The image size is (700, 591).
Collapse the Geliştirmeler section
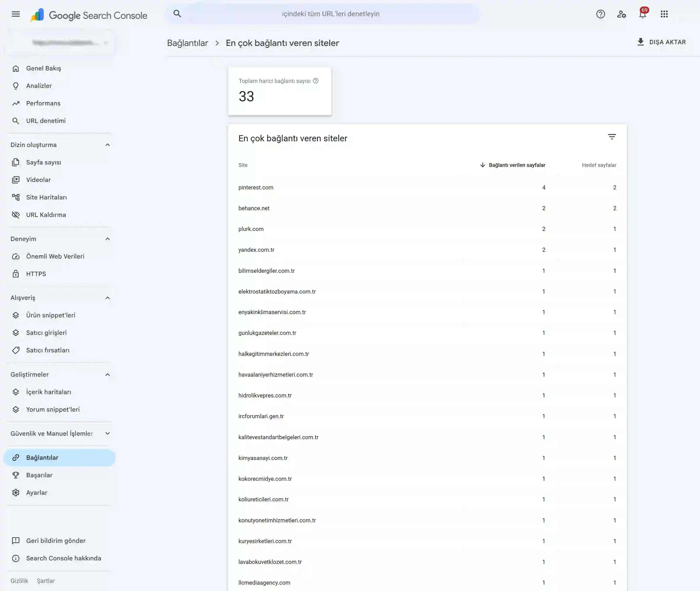tap(108, 374)
